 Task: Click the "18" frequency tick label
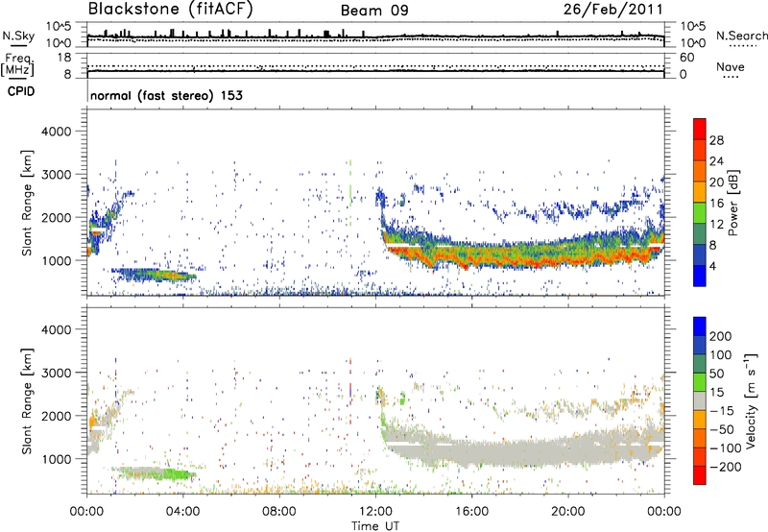[64, 58]
